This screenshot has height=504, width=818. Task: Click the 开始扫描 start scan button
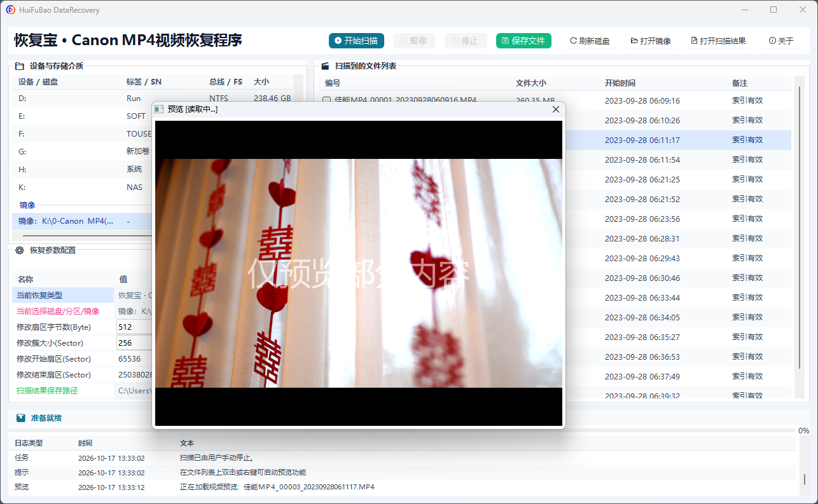coord(357,41)
